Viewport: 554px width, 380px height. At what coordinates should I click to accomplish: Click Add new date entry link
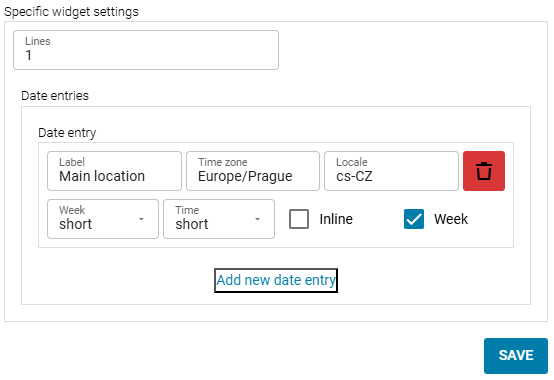coord(276,280)
